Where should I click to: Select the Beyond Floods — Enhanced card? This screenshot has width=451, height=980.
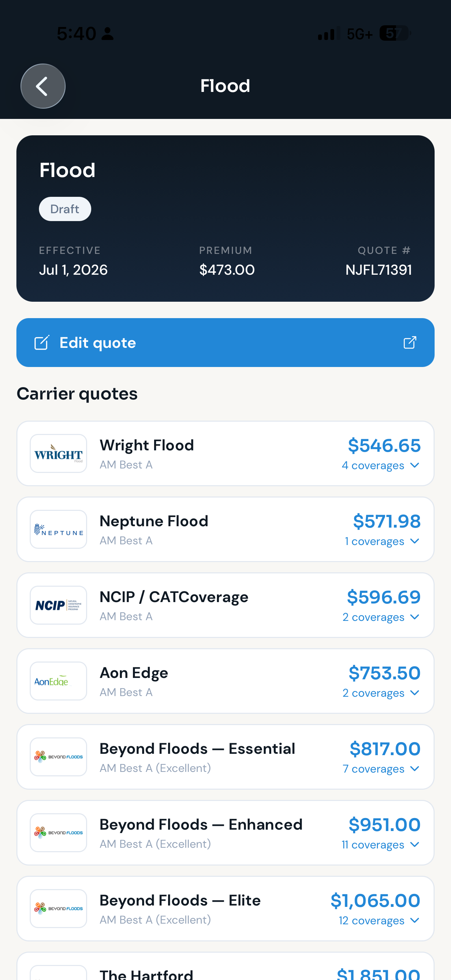[x=225, y=833]
